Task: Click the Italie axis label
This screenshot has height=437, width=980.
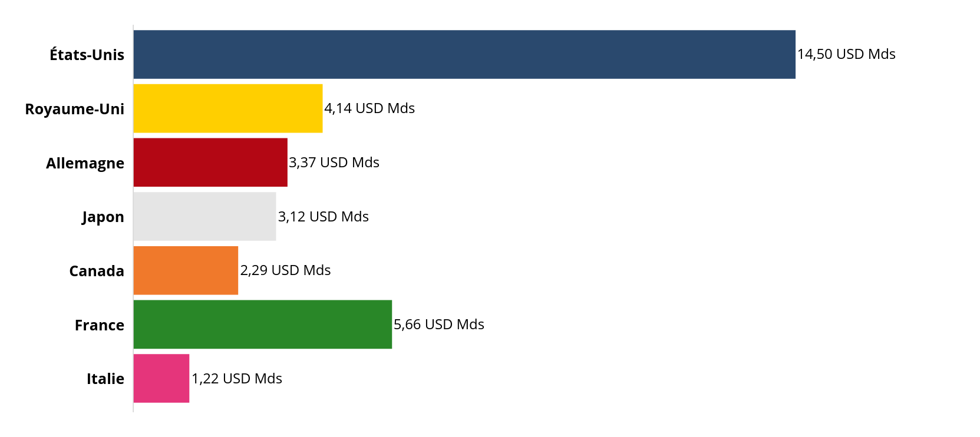Action: 105,379
